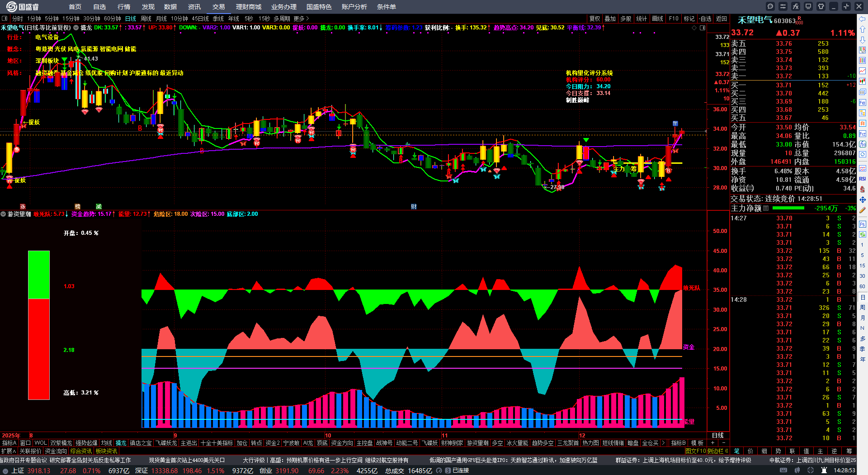868x475 pixels.
Task: Click the up arrow sidebar icon
Action: pos(863,29)
